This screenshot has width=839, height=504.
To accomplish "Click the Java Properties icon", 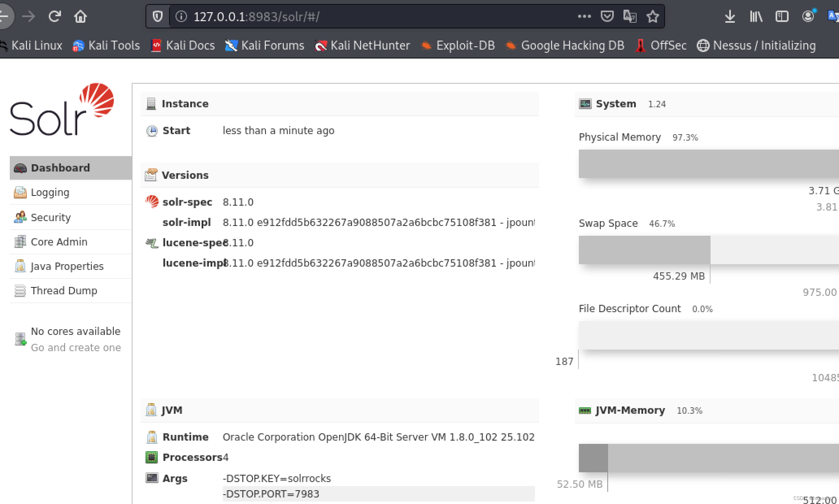I will [20, 266].
